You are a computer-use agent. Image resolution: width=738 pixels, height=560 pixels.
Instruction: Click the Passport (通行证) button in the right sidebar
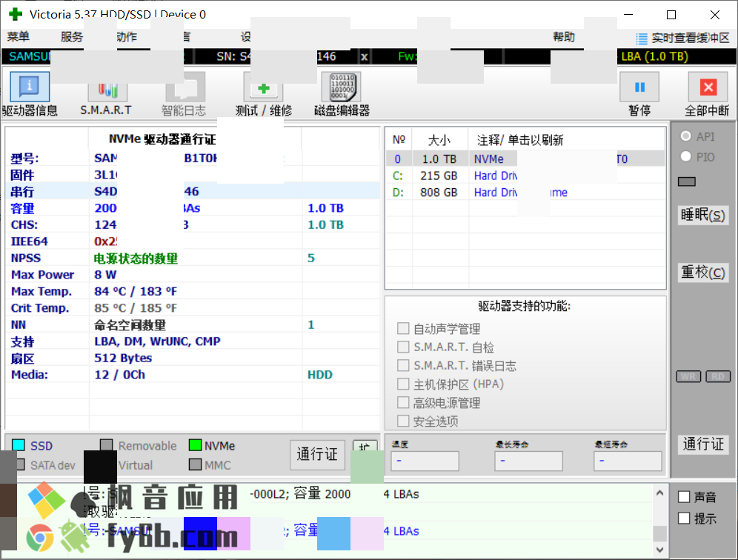703,444
